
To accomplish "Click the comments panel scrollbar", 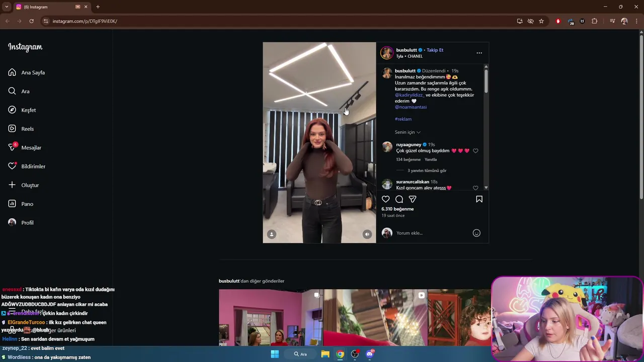I will point(486,80).
